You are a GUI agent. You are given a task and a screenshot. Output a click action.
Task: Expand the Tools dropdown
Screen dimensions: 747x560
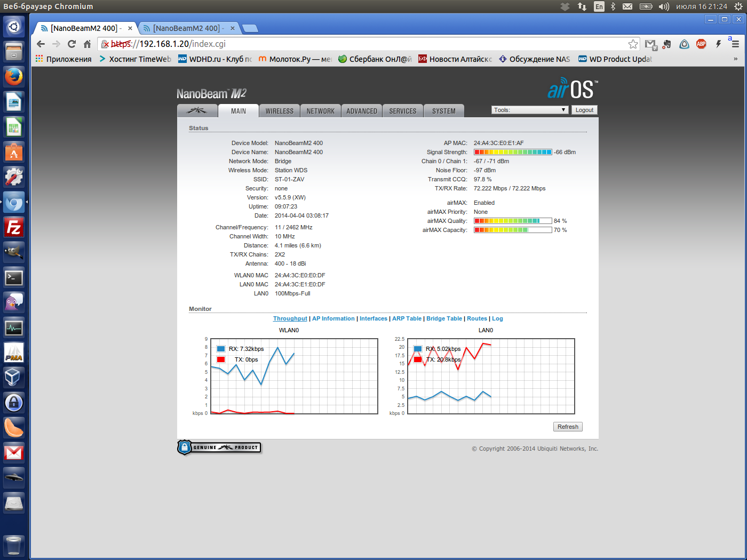coord(529,110)
